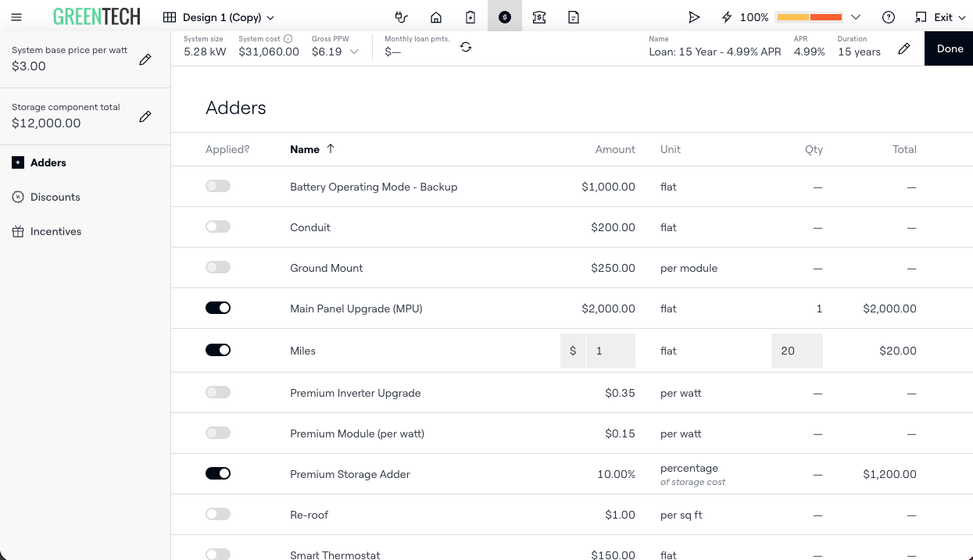Open the house site design icon
This screenshot has width=973, height=560.
436,17
